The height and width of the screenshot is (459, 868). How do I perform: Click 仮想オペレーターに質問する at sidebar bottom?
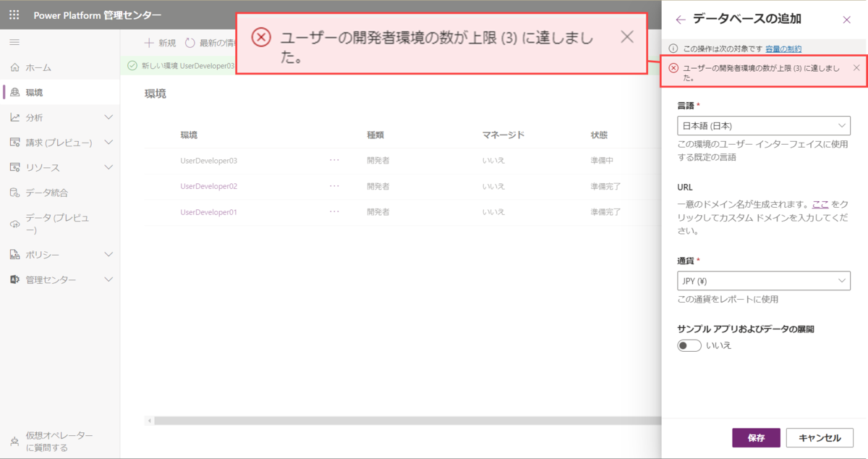(x=59, y=442)
